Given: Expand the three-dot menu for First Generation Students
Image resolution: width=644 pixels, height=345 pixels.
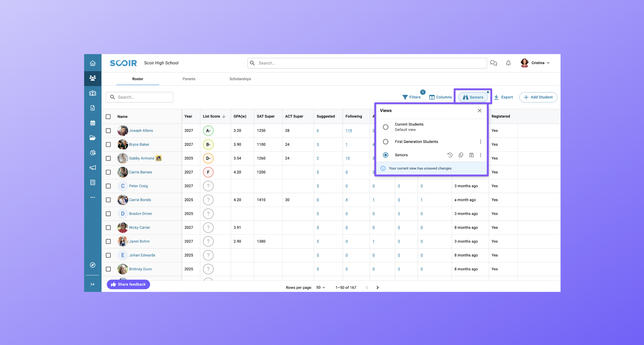Looking at the screenshot, I should coord(480,141).
